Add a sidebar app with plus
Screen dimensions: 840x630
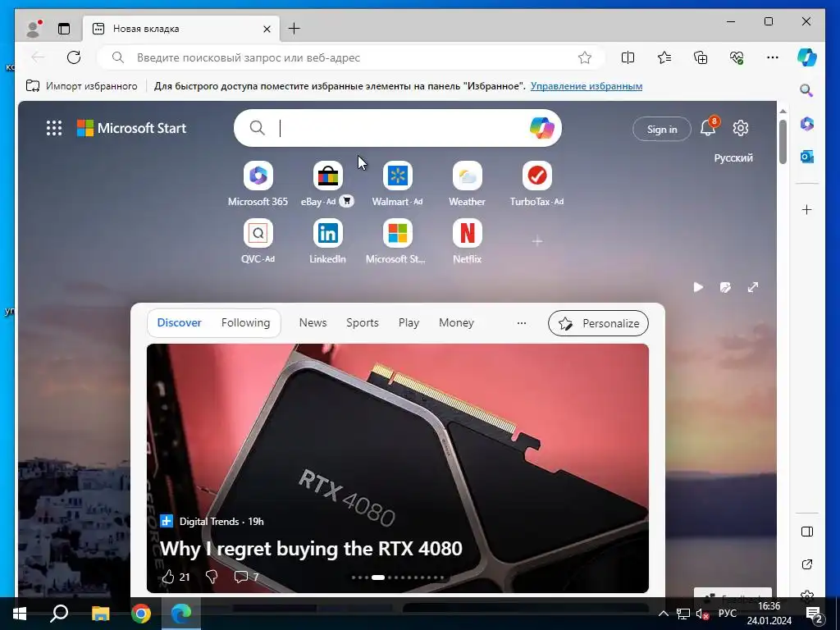point(807,209)
